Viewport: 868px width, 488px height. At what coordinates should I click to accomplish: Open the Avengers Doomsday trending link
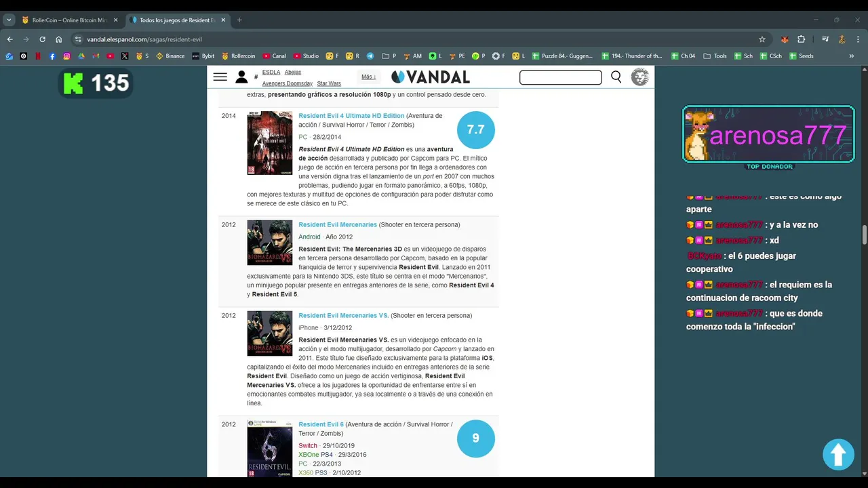point(288,83)
